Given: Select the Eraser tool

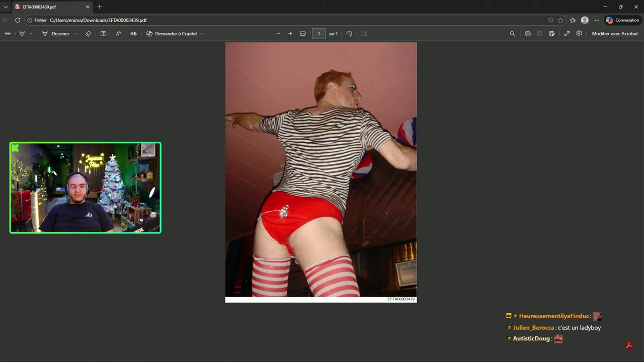Looking at the screenshot, I should pos(88,34).
